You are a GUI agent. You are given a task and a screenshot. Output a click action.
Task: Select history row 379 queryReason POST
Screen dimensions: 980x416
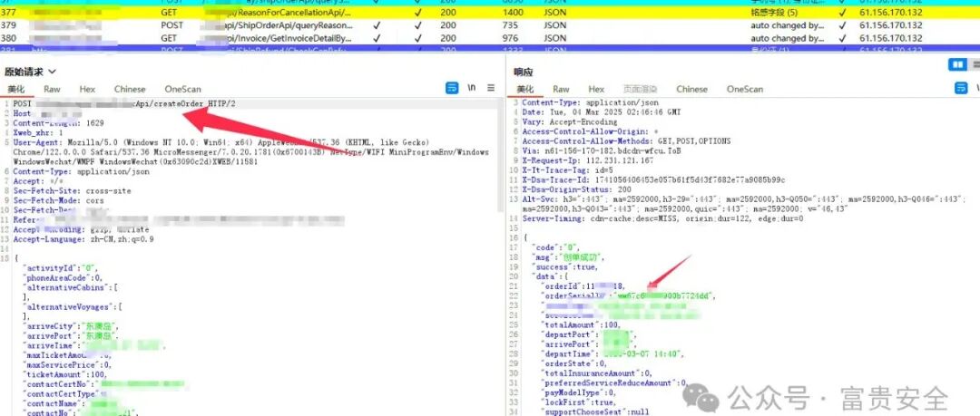[490, 25]
